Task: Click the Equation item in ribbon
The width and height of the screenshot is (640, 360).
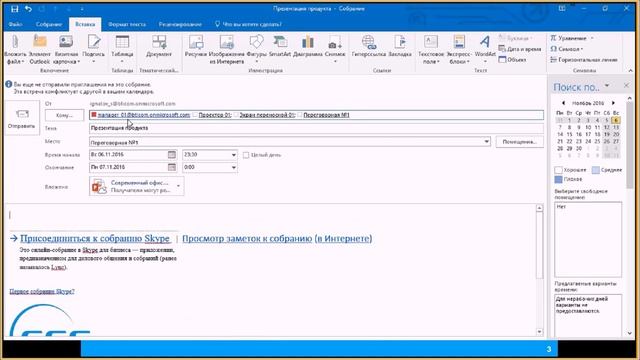Action: point(572,38)
